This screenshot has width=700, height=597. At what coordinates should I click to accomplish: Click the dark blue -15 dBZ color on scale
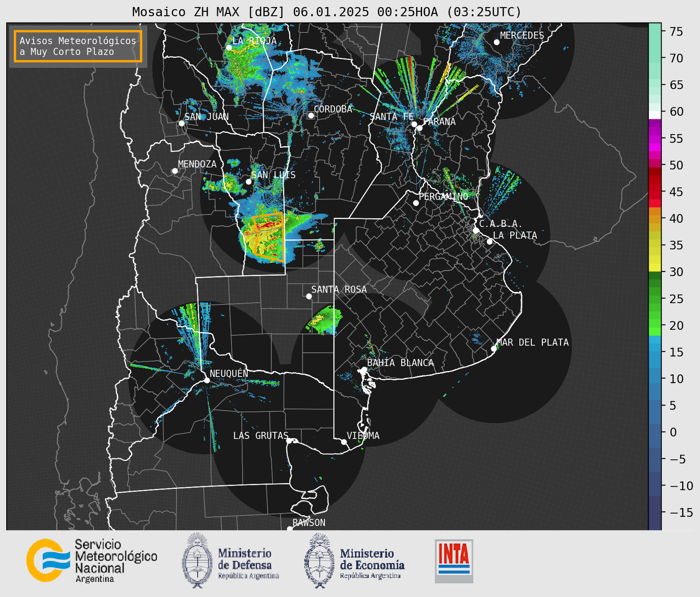(x=655, y=513)
